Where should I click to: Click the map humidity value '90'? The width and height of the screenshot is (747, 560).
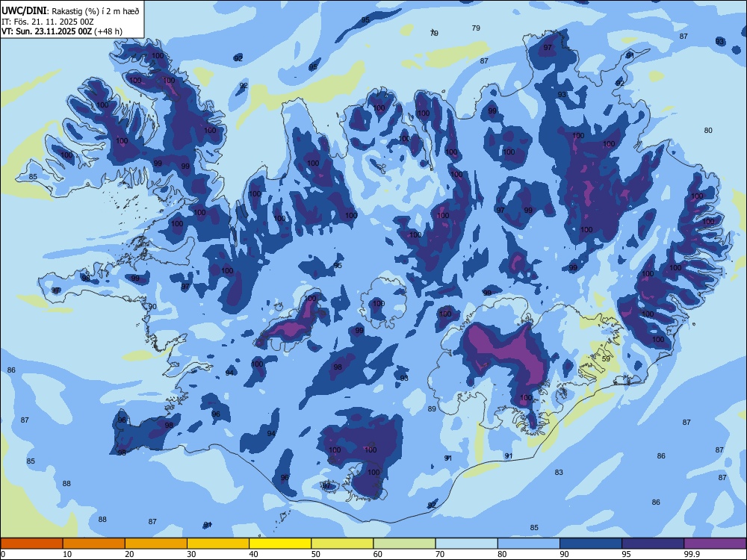[152, 307]
